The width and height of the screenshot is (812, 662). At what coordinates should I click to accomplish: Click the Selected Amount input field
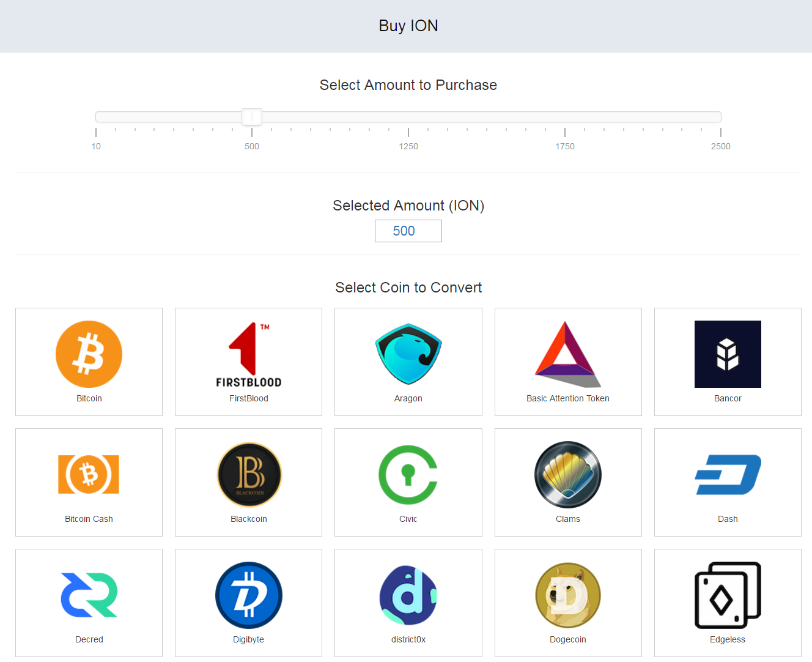(x=408, y=231)
